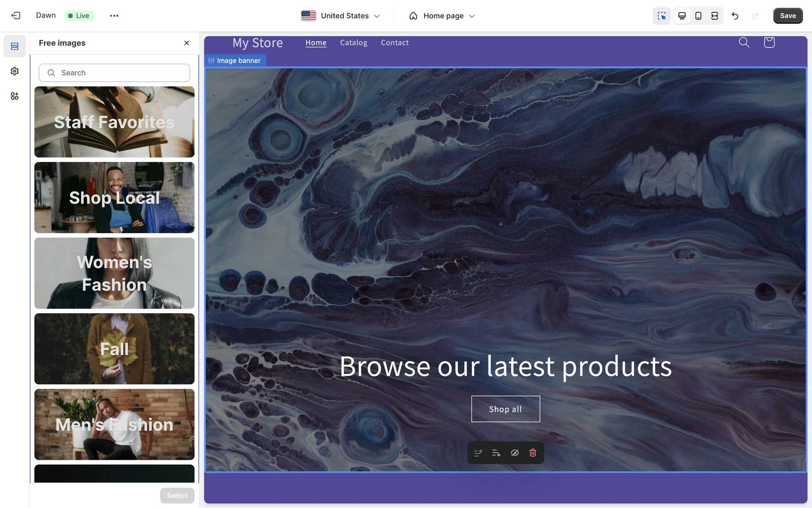The height and width of the screenshot is (508, 812).
Task: Open the App embeds icon
Action: pyautogui.click(x=15, y=96)
